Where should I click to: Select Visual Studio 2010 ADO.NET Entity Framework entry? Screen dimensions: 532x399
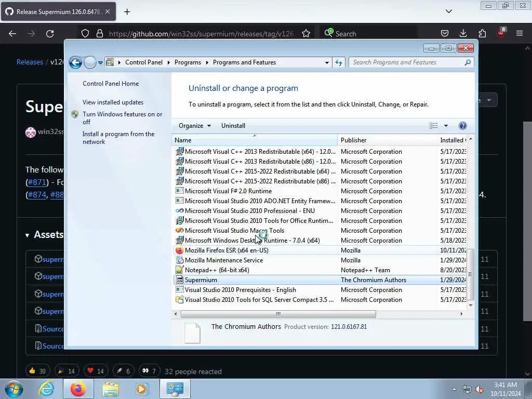[320, 201]
